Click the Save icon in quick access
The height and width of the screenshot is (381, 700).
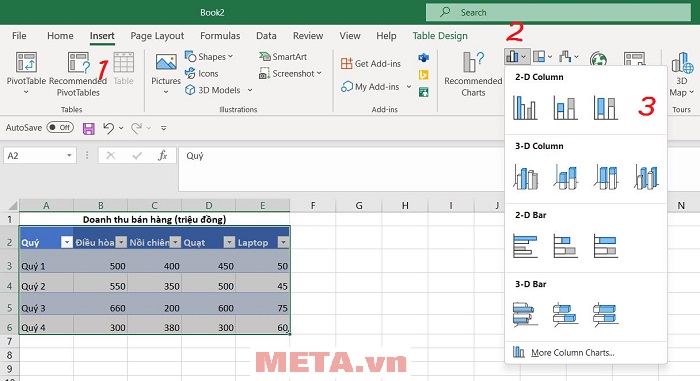pyautogui.click(x=88, y=129)
